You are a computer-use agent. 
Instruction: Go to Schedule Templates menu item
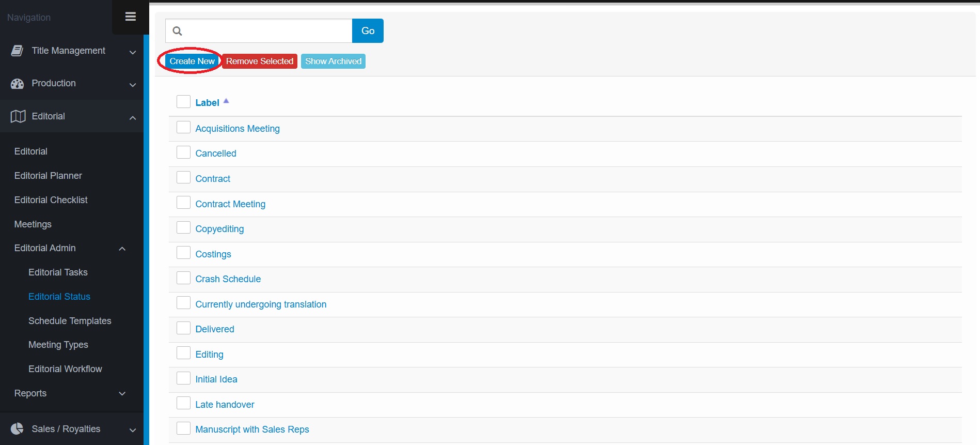[x=70, y=321]
